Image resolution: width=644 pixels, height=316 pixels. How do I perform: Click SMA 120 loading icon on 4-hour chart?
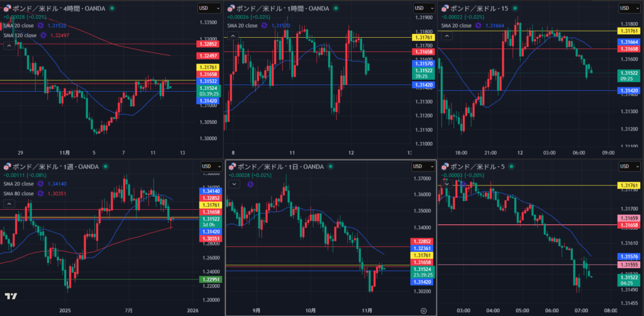click(43, 35)
